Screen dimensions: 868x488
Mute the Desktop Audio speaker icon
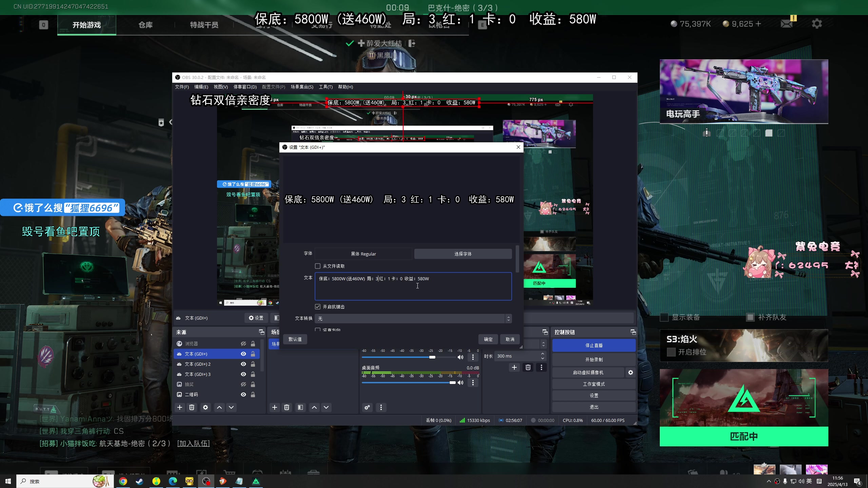coord(460,383)
